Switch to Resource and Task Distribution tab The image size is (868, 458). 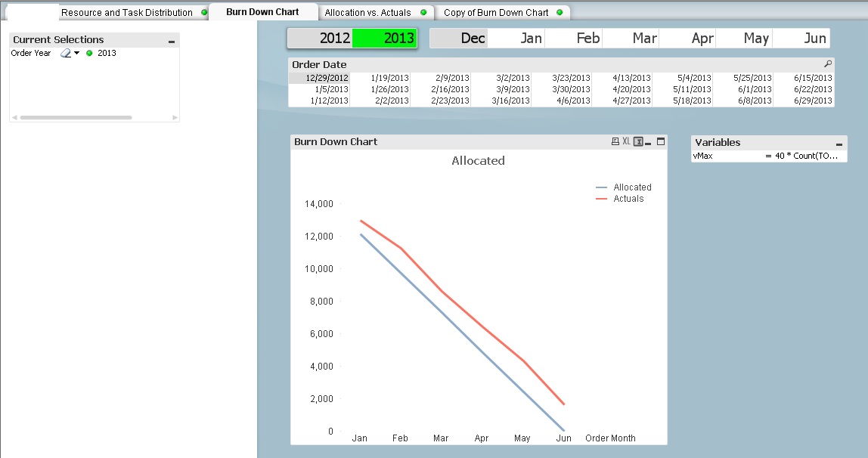coord(127,12)
